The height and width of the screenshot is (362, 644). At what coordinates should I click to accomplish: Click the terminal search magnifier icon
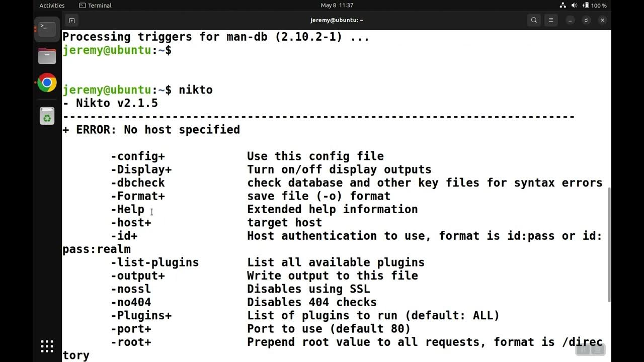coord(534,20)
